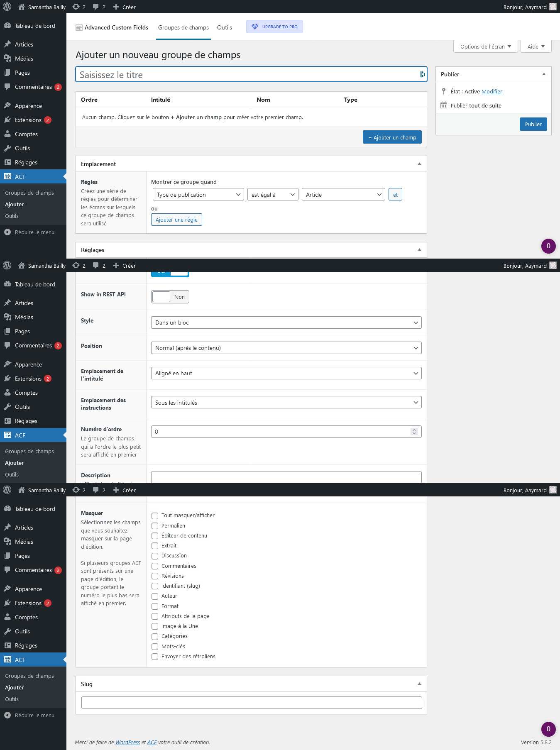The height and width of the screenshot is (750, 560).
Task: Open the Outils tab in the ACF header
Action: pyautogui.click(x=225, y=27)
